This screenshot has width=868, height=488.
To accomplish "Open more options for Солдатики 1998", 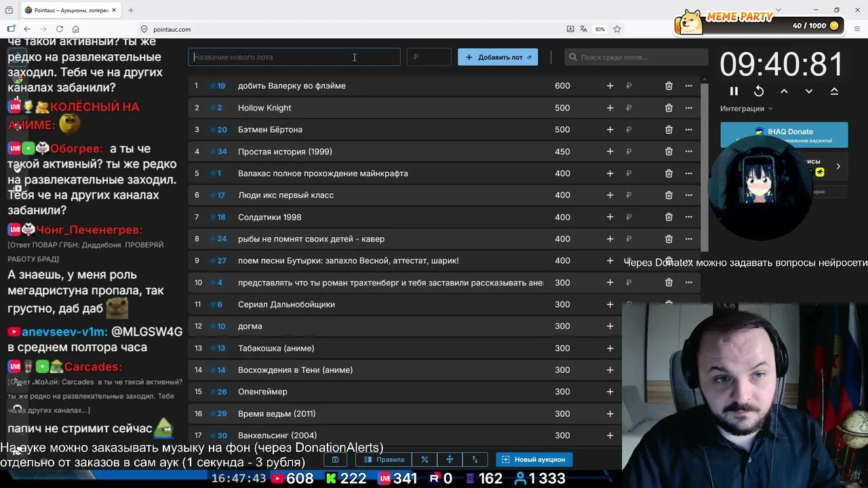I will (x=688, y=217).
